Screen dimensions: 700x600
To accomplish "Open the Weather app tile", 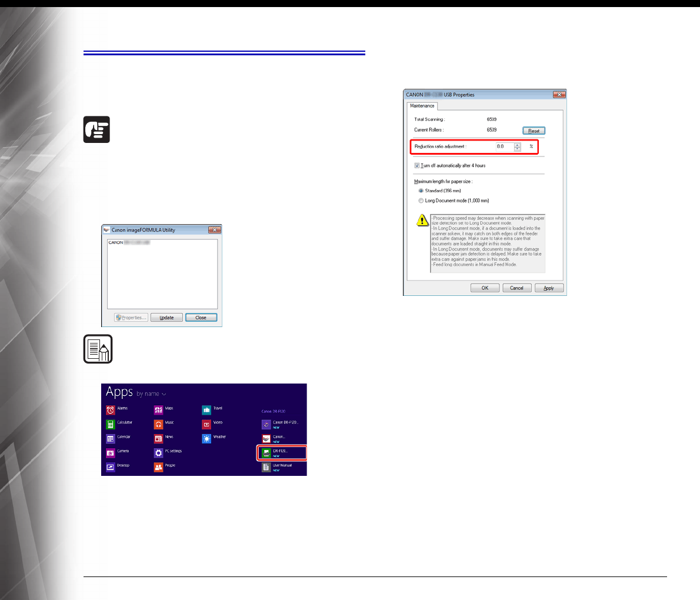I will pos(206,439).
